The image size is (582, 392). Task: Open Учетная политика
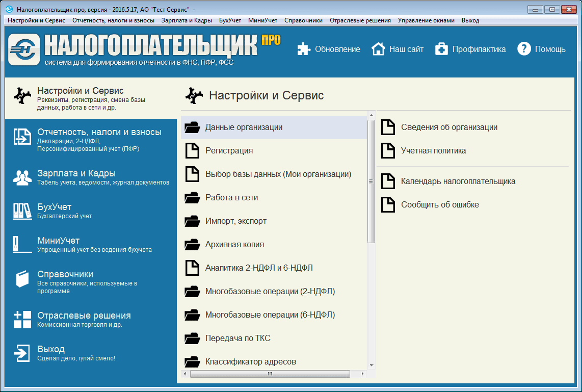click(433, 151)
